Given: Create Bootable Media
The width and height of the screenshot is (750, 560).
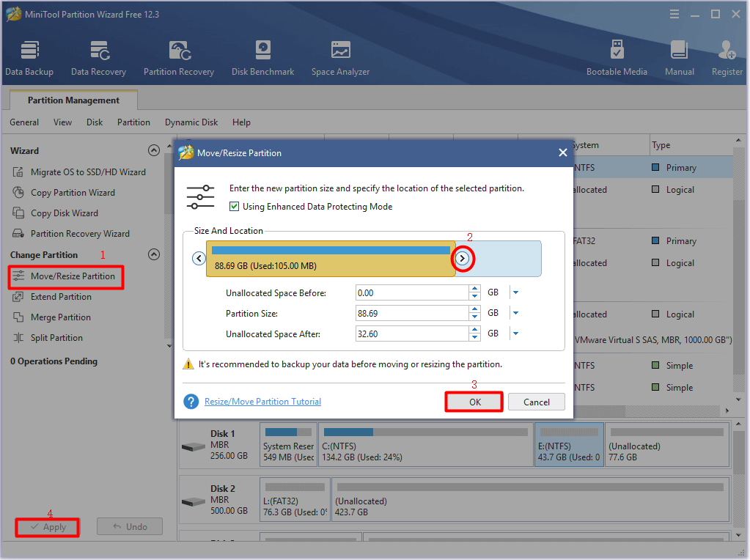Looking at the screenshot, I should click(x=617, y=58).
